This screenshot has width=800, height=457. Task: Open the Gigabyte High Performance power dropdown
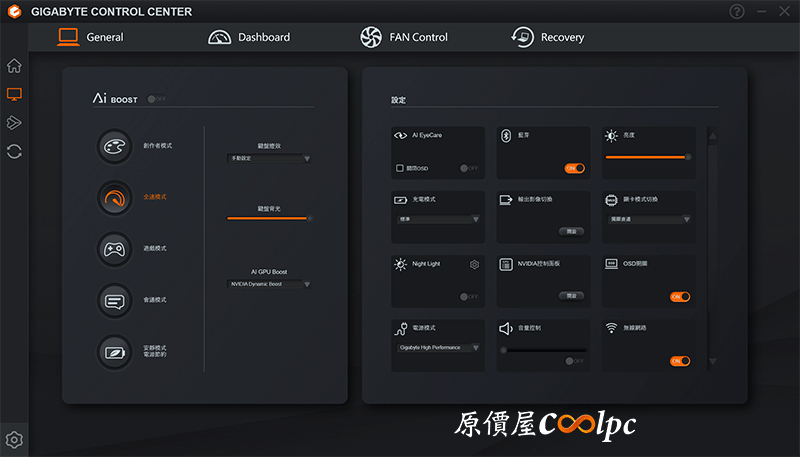coord(438,348)
